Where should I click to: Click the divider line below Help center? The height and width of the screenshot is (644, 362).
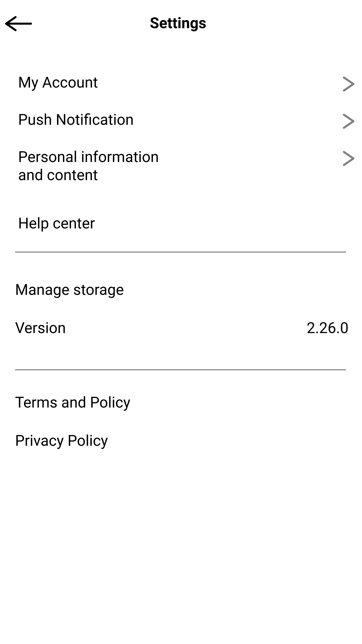point(180,252)
